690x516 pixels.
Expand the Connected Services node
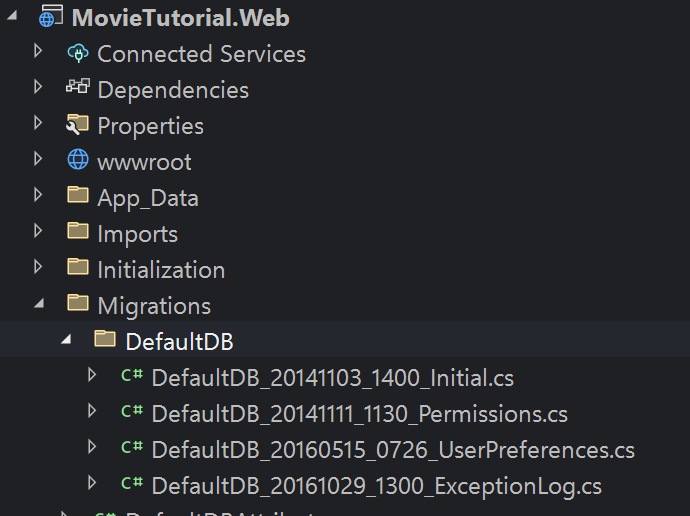coord(38,54)
